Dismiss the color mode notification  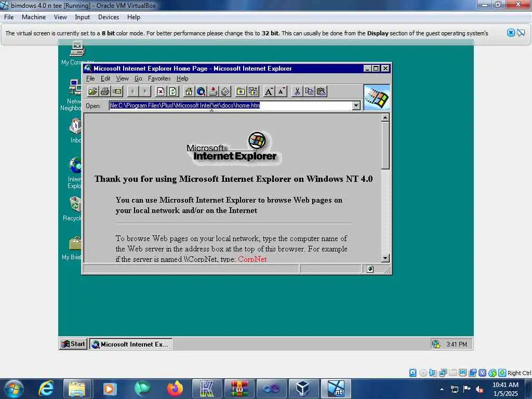(511, 33)
